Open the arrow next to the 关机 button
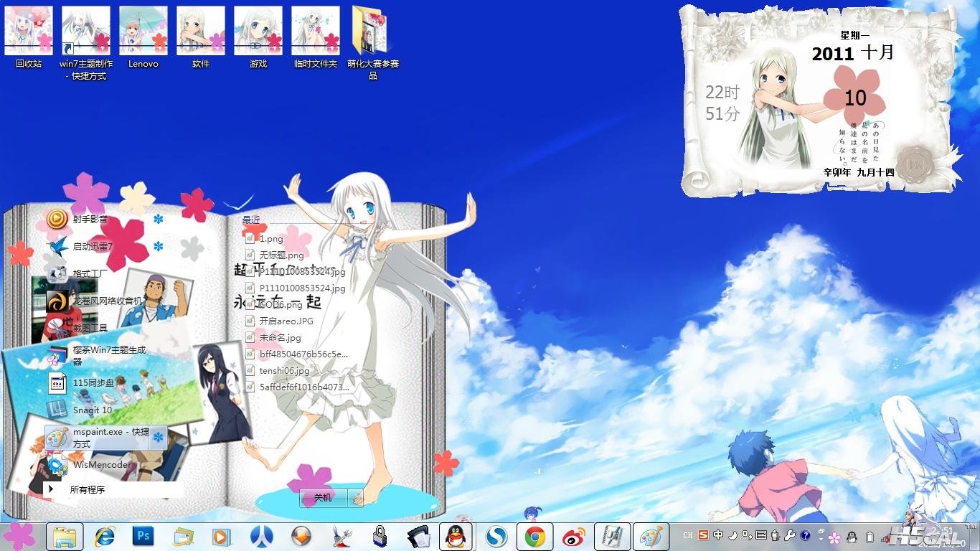Image resolution: width=980 pixels, height=551 pixels. coord(355,497)
